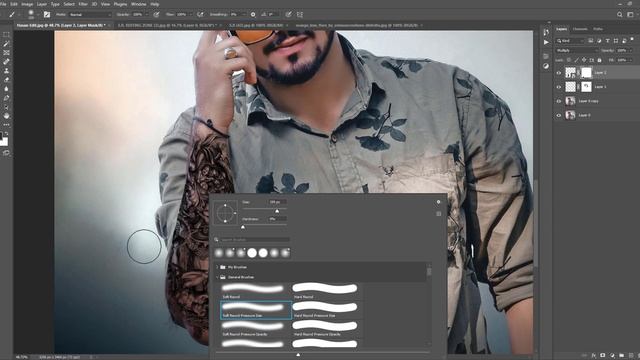The height and width of the screenshot is (360, 640).
Task: Filter layers by pixel layers icon
Action: pyautogui.click(x=591, y=41)
